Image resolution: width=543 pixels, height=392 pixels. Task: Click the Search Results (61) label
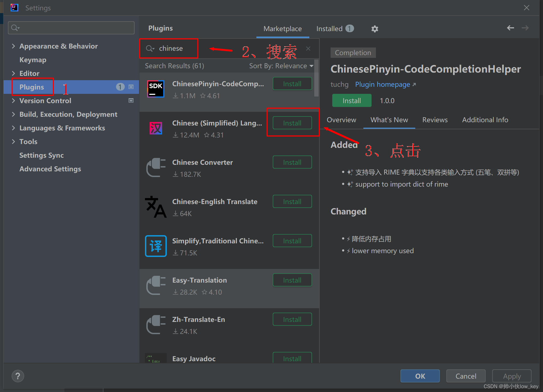pos(174,66)
